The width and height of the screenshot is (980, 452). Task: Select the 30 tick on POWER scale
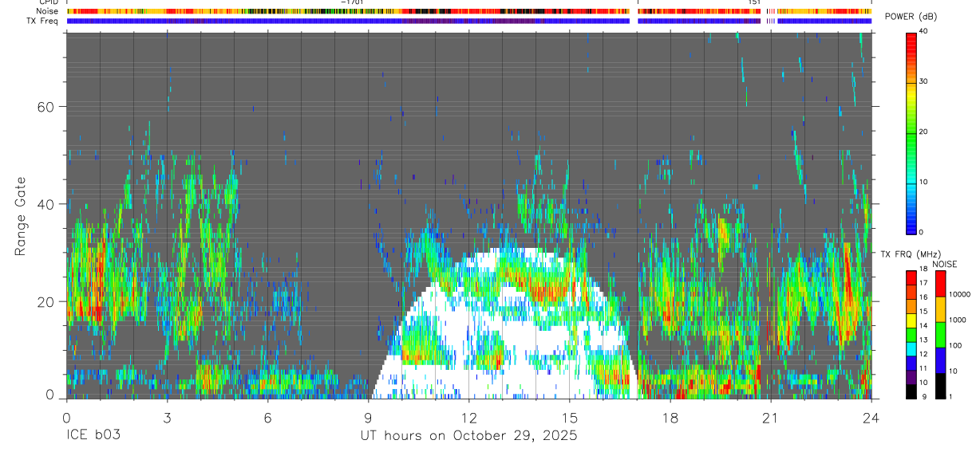[x=923, y=81]
